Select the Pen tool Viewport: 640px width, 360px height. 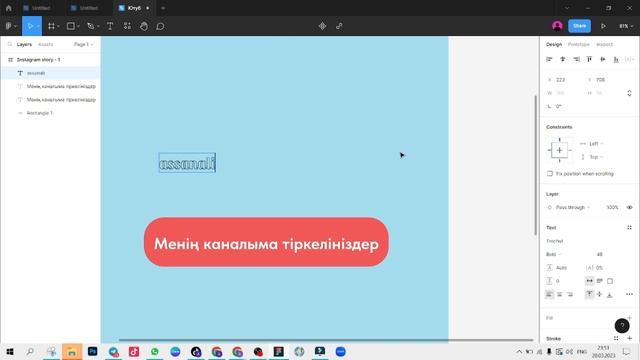pyautogui.click(x=90, y=26)
